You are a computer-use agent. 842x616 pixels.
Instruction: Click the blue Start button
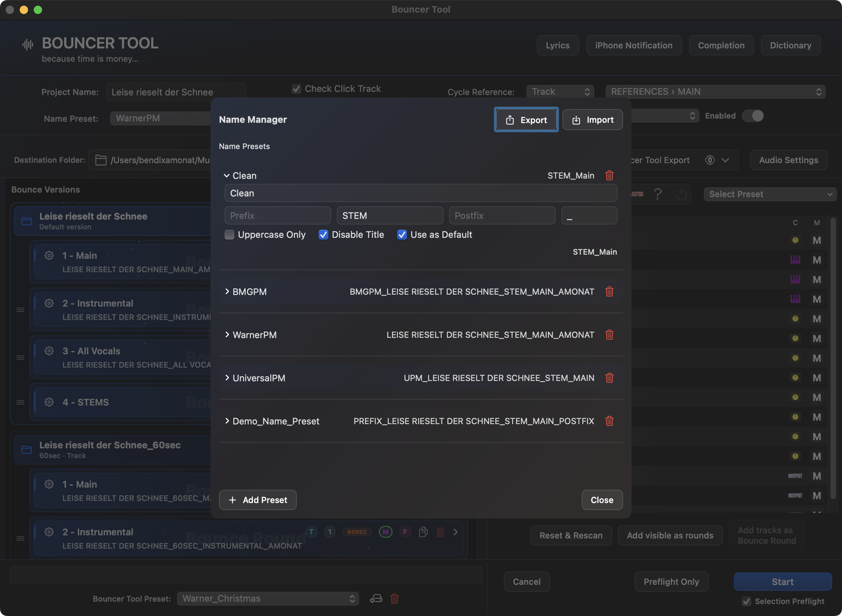pyautogui.click(x=782, y=581)
